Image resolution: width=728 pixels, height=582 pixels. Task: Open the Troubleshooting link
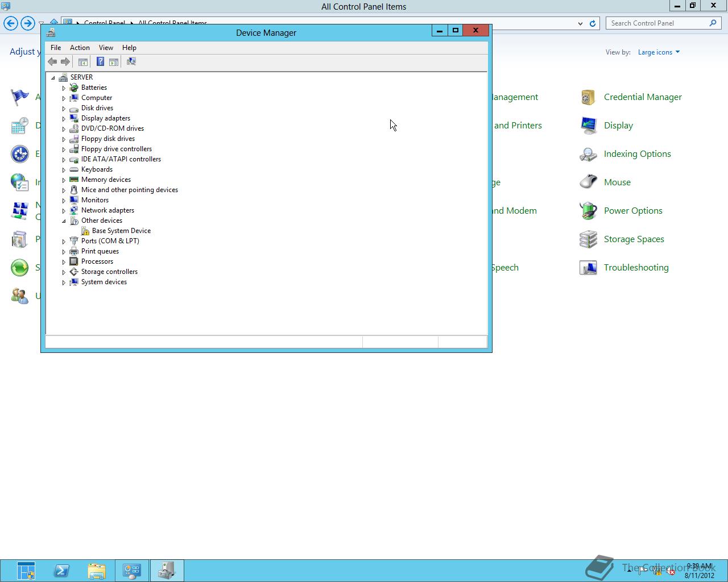(636, 268)
